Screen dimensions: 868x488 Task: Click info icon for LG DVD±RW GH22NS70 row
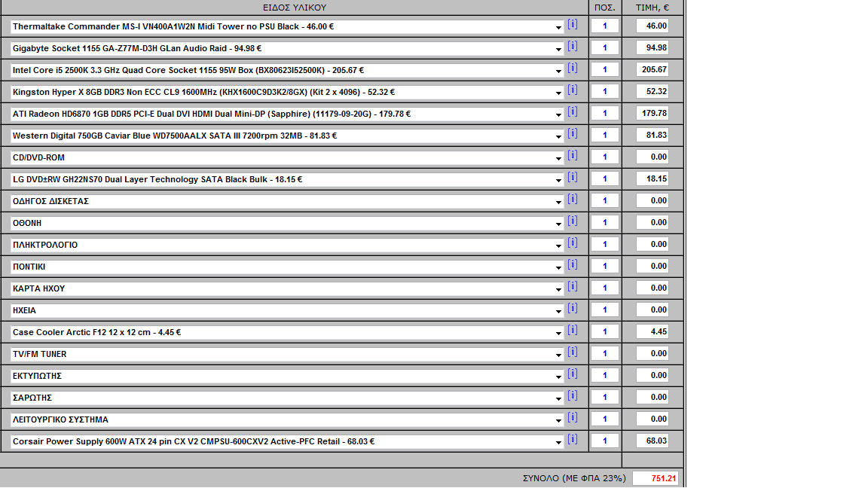point(573,178)
